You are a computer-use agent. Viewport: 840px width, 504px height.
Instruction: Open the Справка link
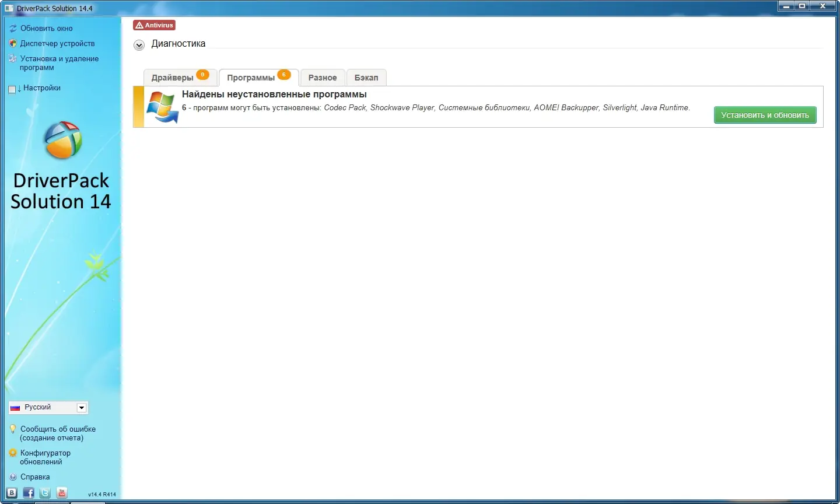tap(35, 477)
